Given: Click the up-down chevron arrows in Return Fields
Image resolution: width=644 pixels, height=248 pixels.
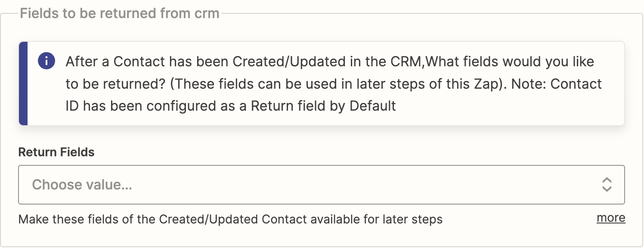Looking at the screenshot, I should point(607,185).
